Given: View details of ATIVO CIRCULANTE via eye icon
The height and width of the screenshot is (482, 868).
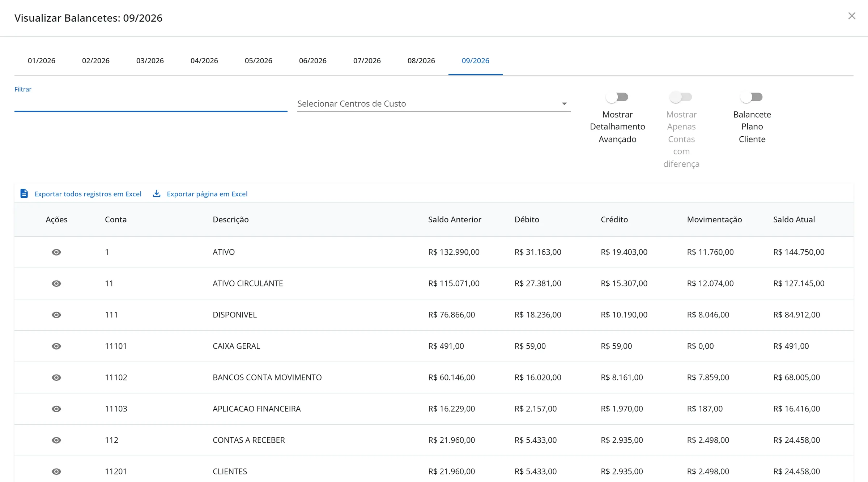Looking at the screenshot, I should point(56,283).
